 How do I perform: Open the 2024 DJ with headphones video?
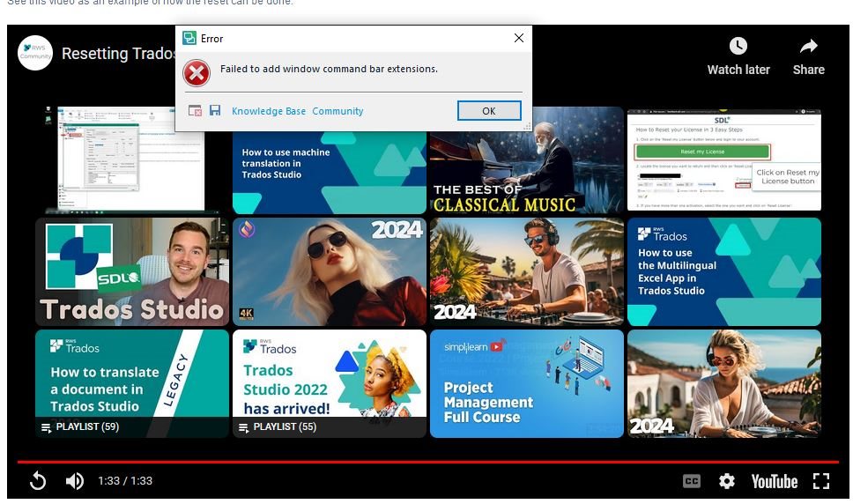pos(527,272)
